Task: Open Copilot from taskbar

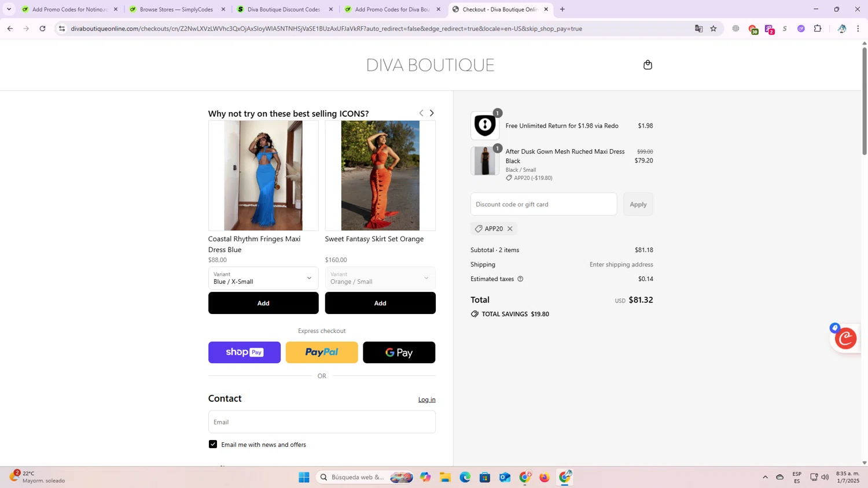Action: [425, 477]
